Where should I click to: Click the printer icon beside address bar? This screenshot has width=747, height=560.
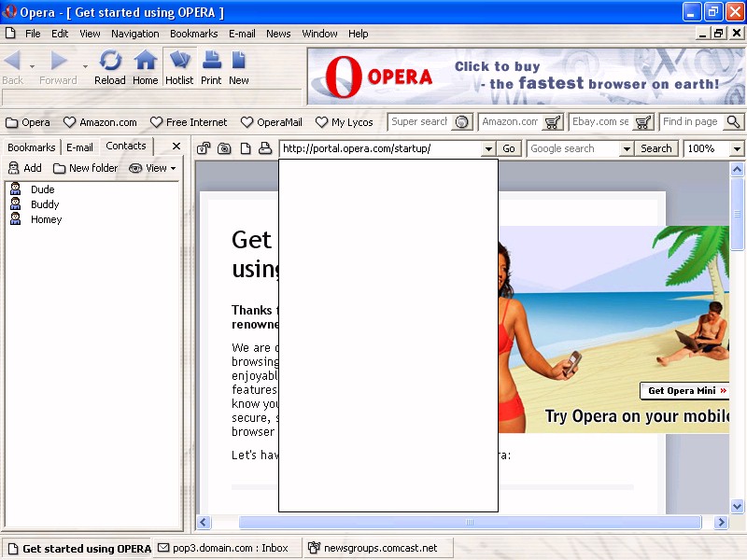[265, 148]
